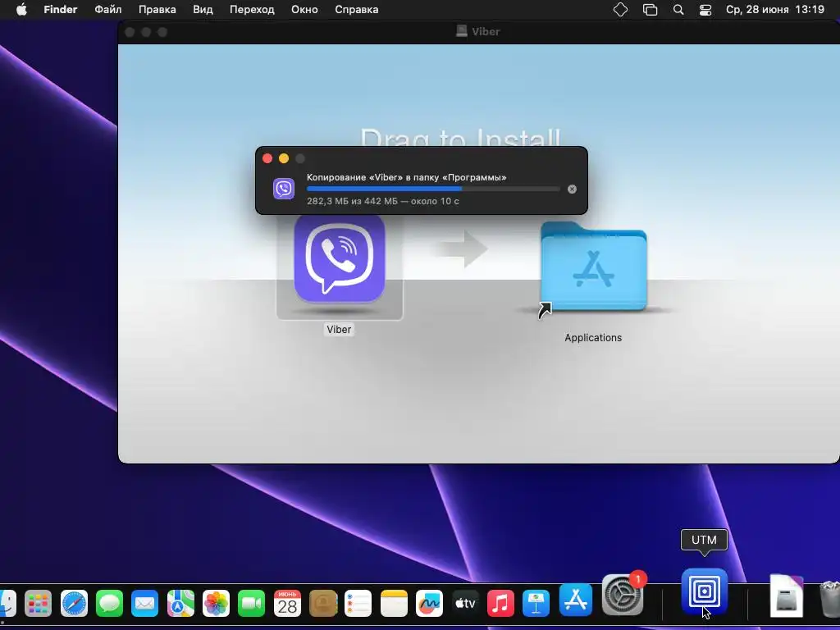Click the copy dialog title text
This screenshot has width=840, height=630.
tap(407, 177)
